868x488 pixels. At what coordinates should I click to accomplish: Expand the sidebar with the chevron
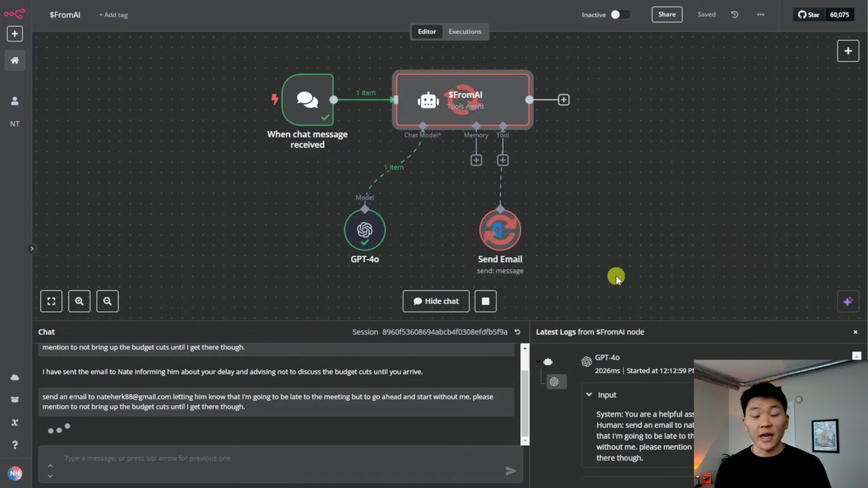pos(31,249)
